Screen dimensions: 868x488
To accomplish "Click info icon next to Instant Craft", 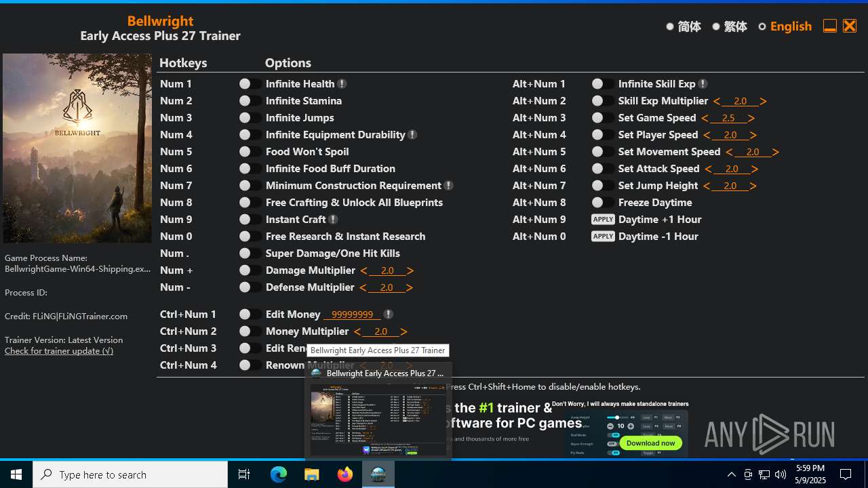I will click(334, 220).
